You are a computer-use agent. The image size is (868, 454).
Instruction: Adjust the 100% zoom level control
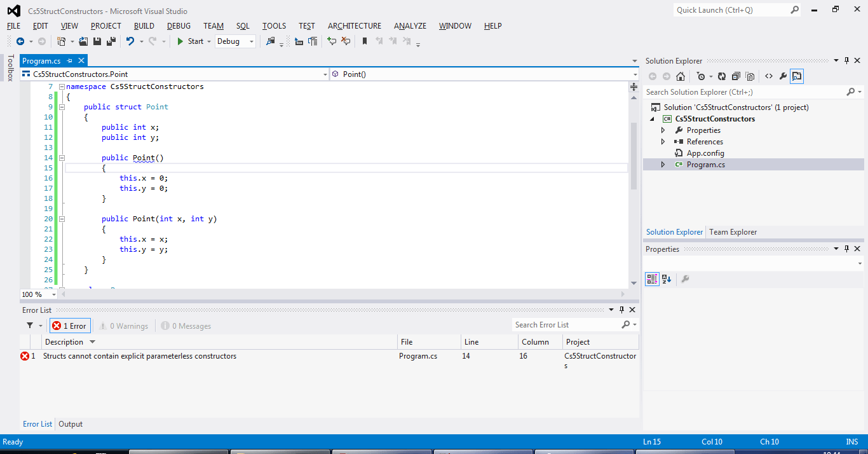(x=37, y=294)
